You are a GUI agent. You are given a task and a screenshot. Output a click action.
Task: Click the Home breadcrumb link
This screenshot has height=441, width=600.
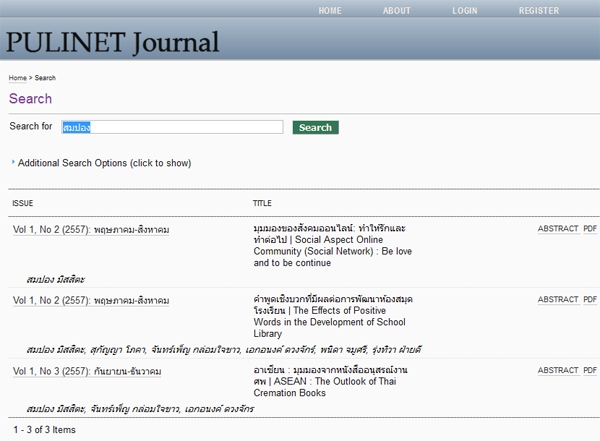point(18,78)
